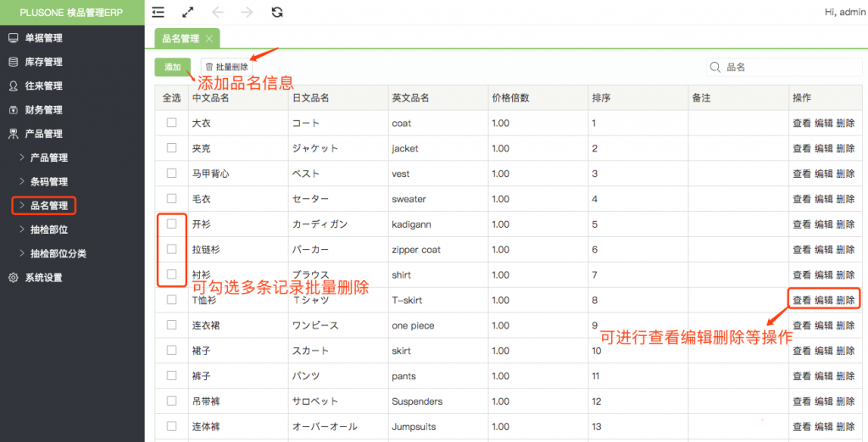The image size is (868, 442).
Task: Open 产品管理 submenu item chevron
Action: [21, 157]
